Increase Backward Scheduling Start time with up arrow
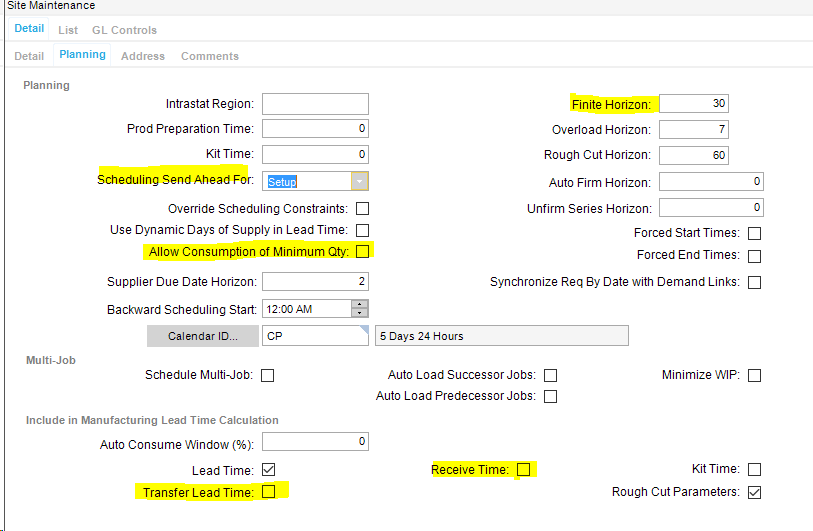 pos(360,304)
